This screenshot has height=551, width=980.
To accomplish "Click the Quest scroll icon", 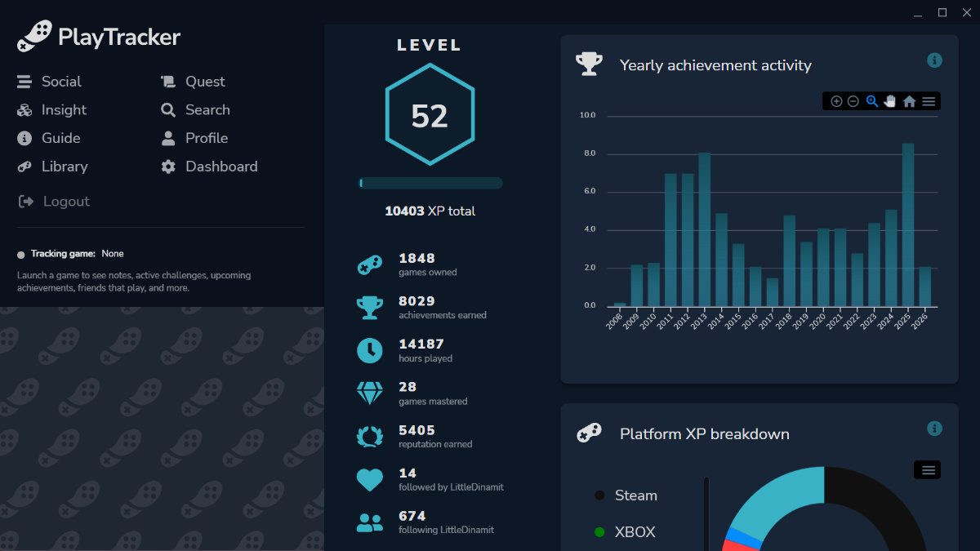I will coord(168,82).
